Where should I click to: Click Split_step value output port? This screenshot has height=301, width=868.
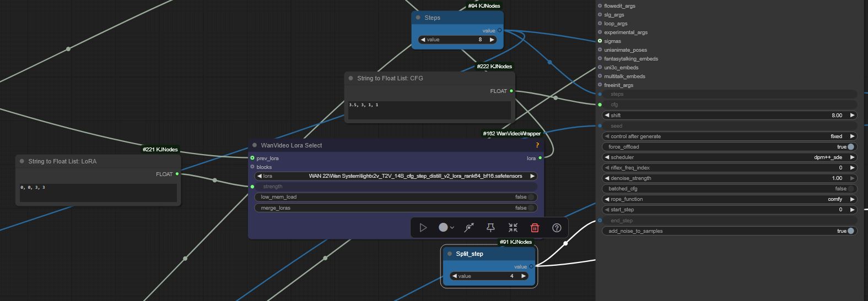pos(531,266)
